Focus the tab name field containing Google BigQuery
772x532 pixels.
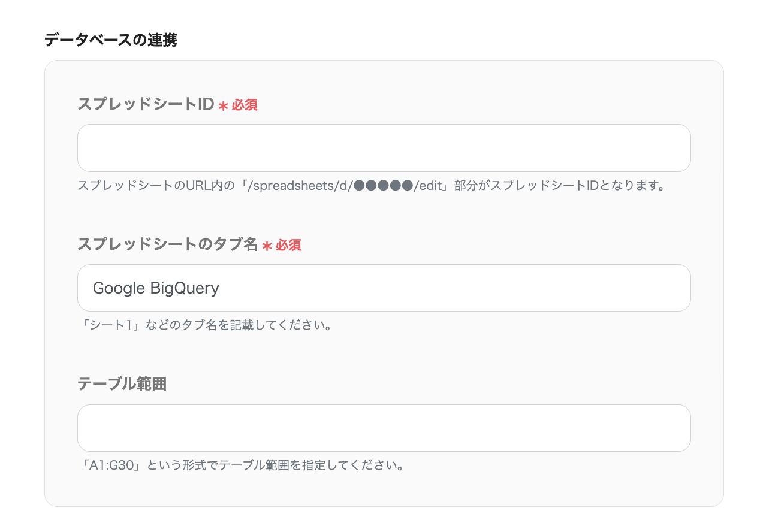[384, 288]
